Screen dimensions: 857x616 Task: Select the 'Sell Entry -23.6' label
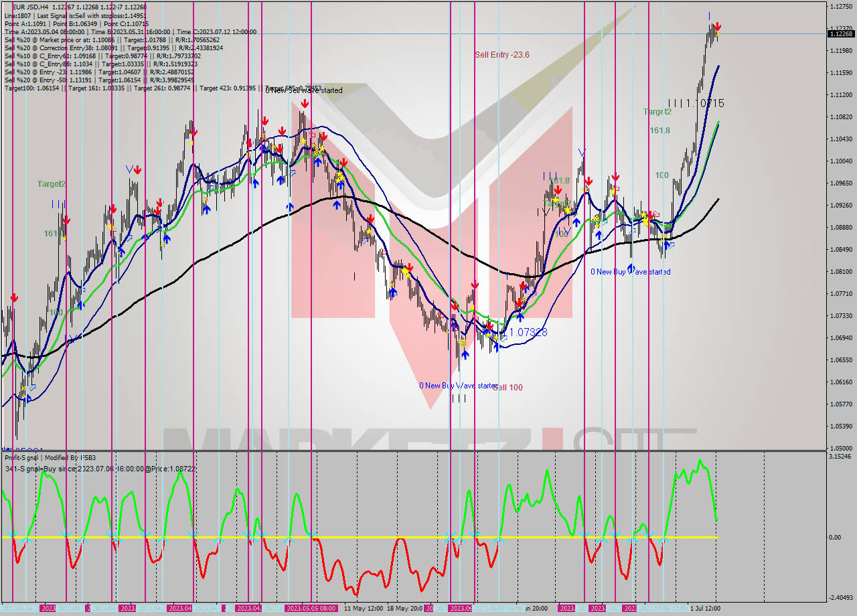[x=502, y=55]
